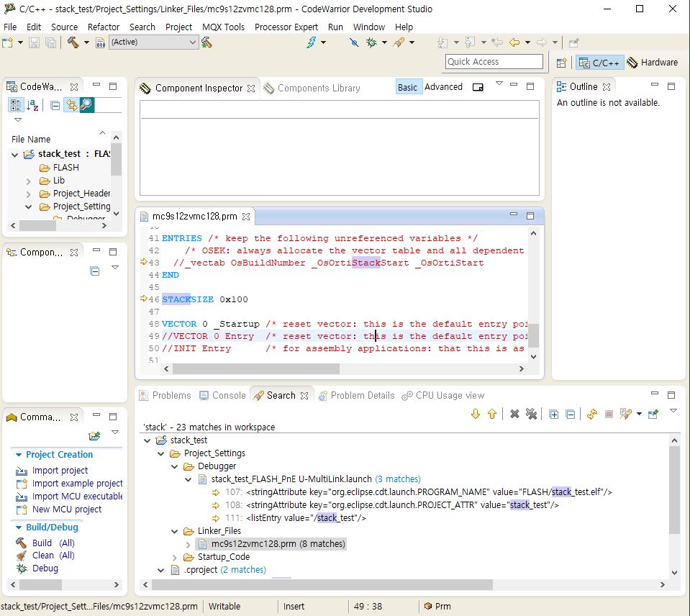Click alphabetical sort icon in project panel

click(33, 105)
